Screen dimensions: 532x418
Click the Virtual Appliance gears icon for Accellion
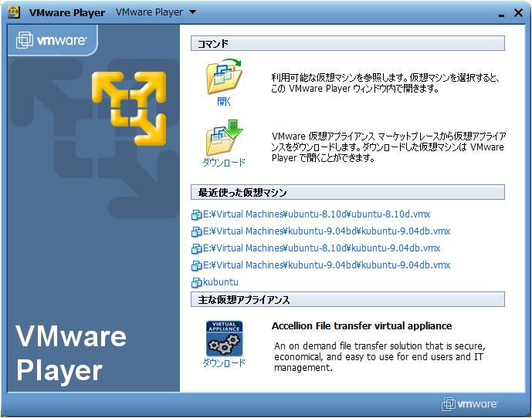pos(224,338)
